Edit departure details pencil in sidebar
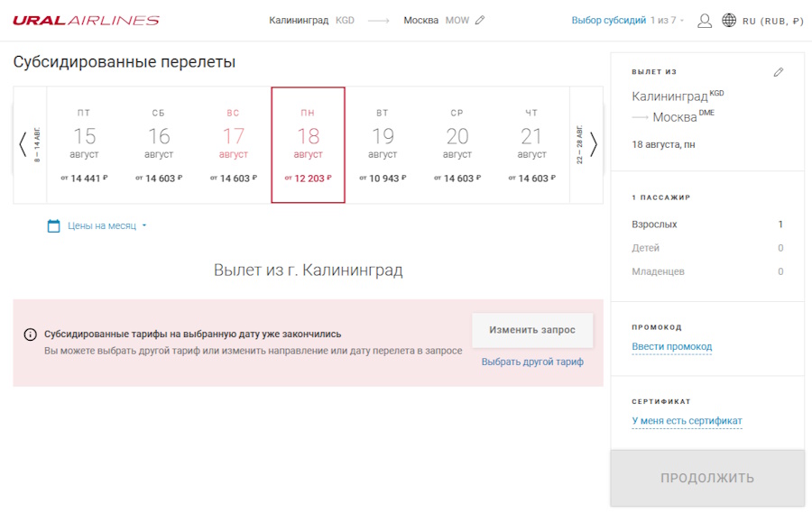Image resolution: width=812 pixels, height=522 pixels. [x=779, y=72]
